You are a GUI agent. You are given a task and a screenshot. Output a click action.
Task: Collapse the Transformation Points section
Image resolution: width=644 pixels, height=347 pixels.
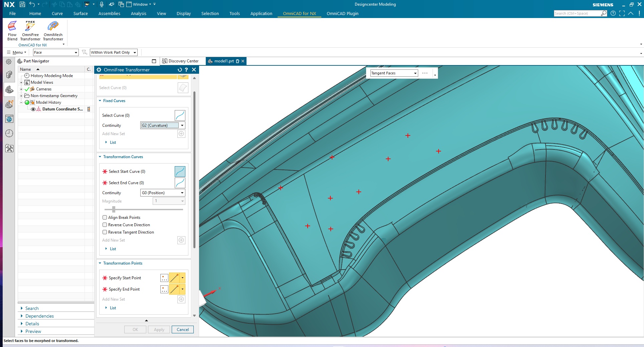[100, 263]
